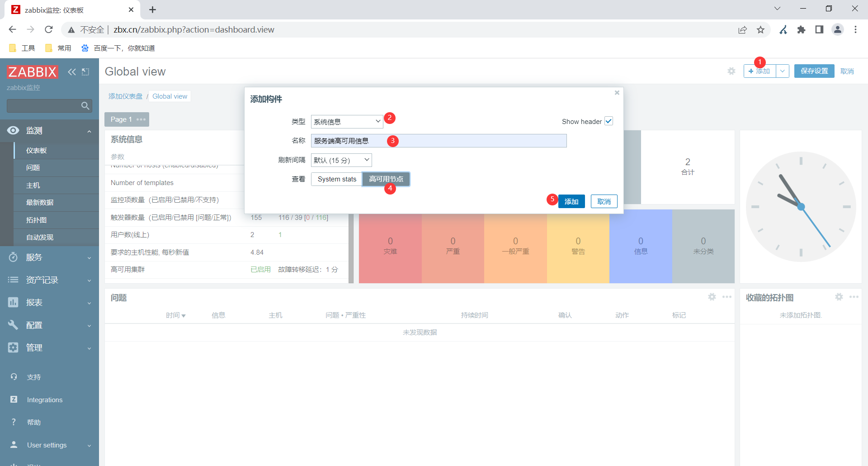868x466 pixels.
Task: Click 添加 button in the dialog
Action: (571, 201)
